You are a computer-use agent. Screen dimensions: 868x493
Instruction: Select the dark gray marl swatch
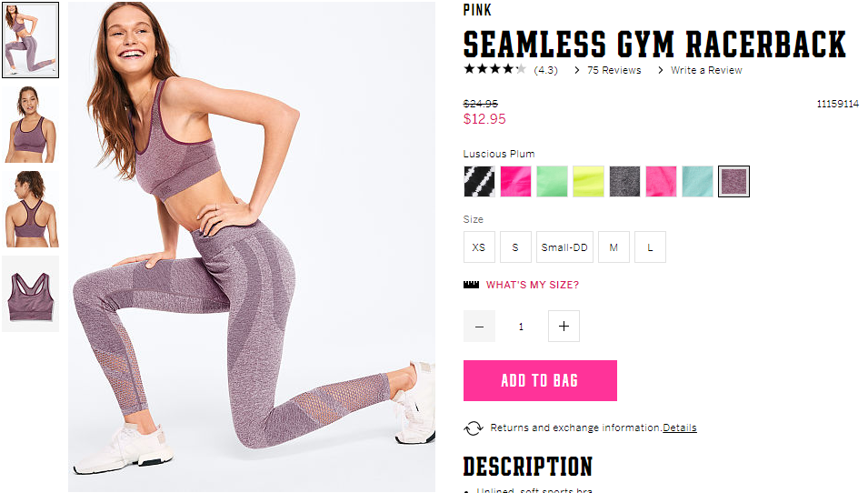625,181
